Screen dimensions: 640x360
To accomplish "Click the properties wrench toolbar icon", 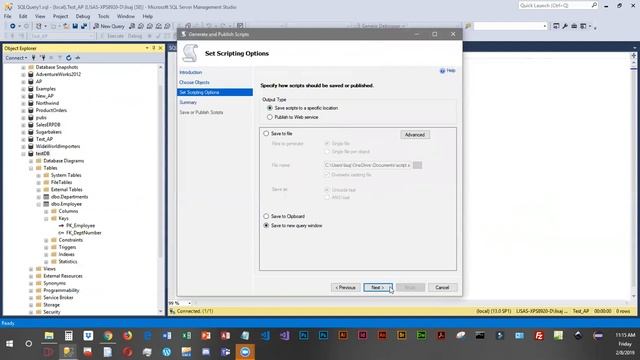I will [565, 26].
